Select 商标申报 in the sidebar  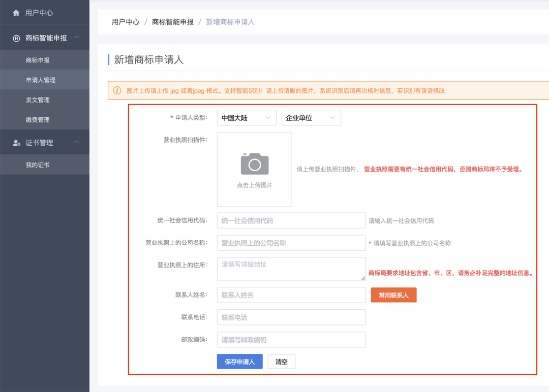[x=44, y=60]
